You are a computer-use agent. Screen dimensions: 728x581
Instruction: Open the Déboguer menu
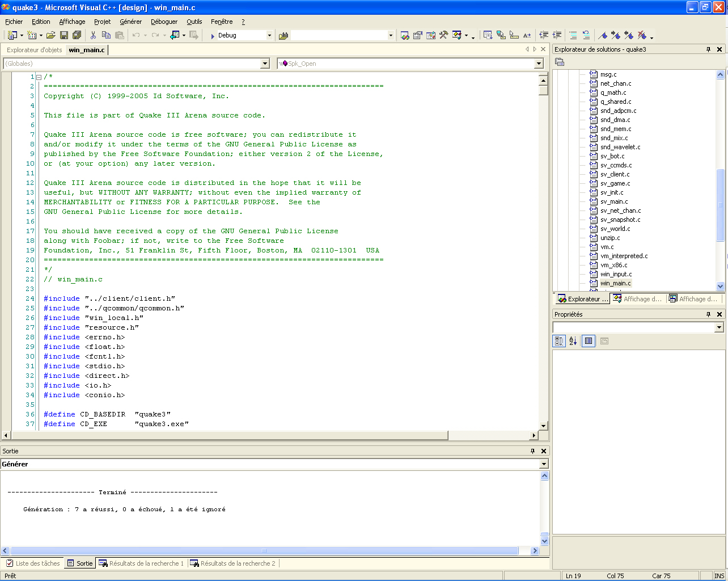pyautogui.click(x=164, y=22)
